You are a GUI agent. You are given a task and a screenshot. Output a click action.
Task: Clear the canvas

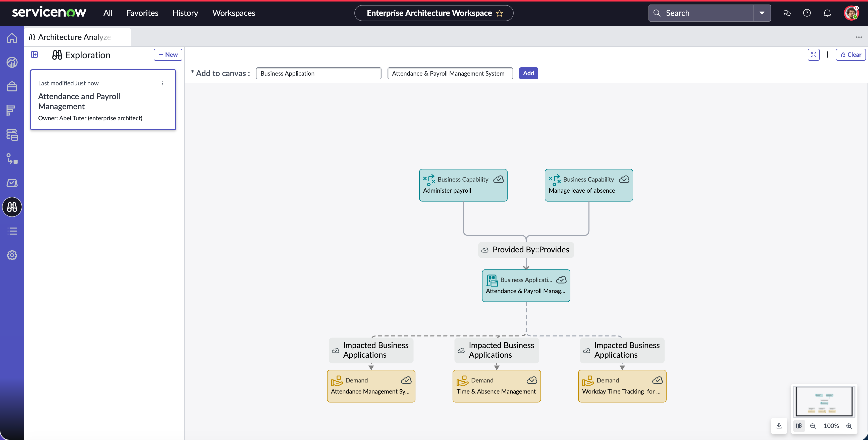[850, 54]
